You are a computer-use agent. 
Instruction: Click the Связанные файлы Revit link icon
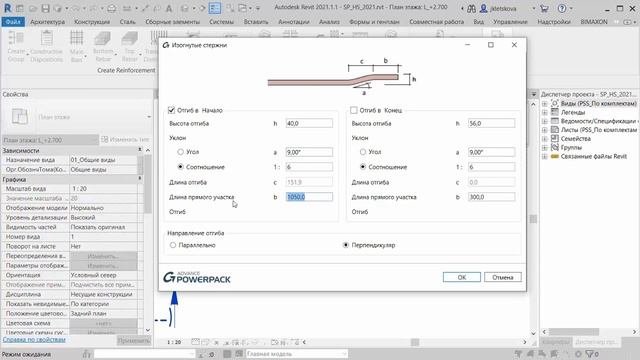[555, 156]
